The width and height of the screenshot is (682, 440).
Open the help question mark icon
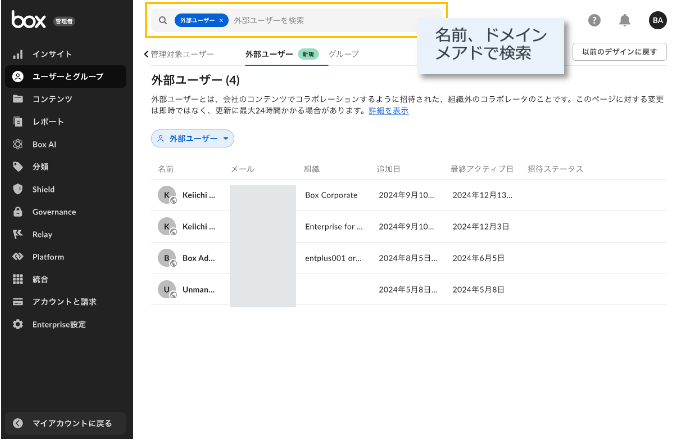click(x=594, y=20)
